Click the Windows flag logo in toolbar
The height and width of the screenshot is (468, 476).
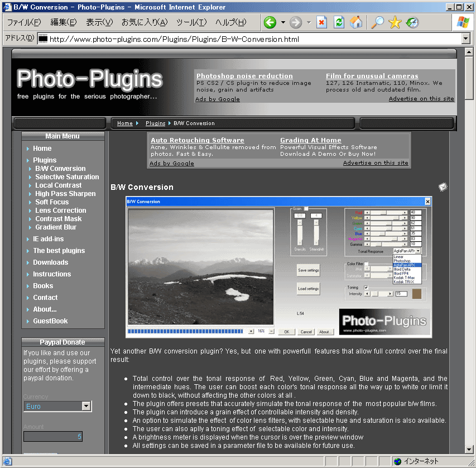[463, 22]
